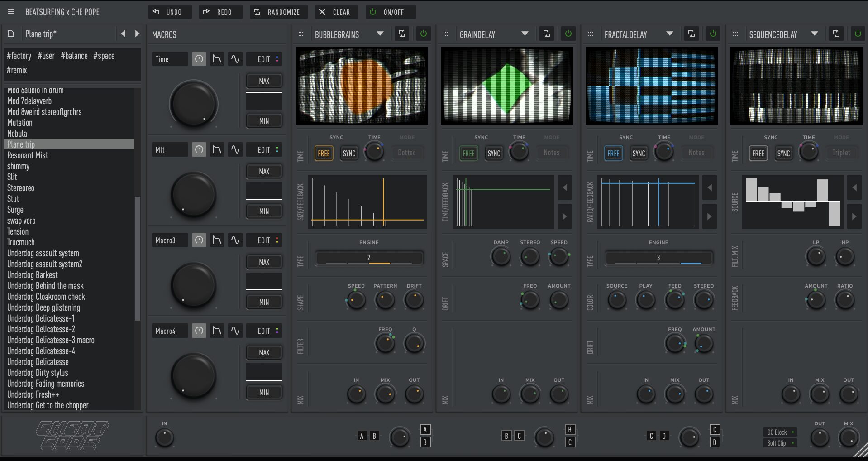
Task: Click the BUBBLEGRAINS drag handle grid icon
Action: (301, 34)
